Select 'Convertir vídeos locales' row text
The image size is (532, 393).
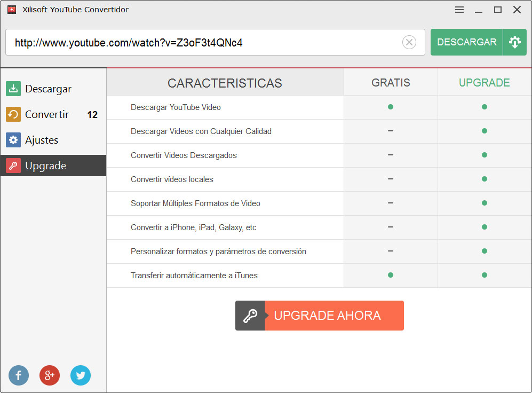(x=172, y=179)
